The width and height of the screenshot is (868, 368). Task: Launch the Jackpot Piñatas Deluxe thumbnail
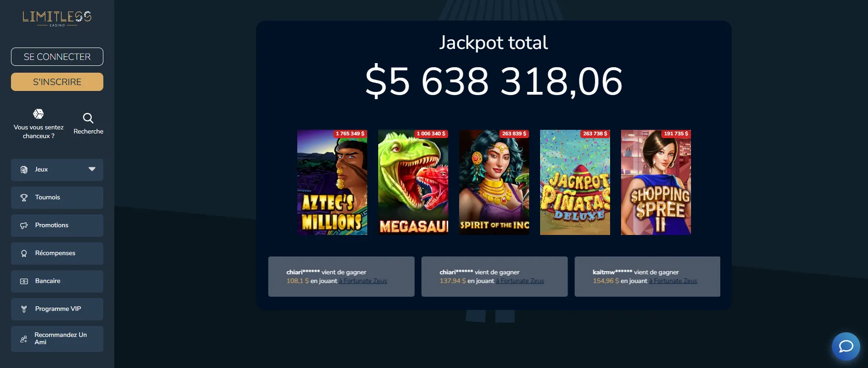575,182
